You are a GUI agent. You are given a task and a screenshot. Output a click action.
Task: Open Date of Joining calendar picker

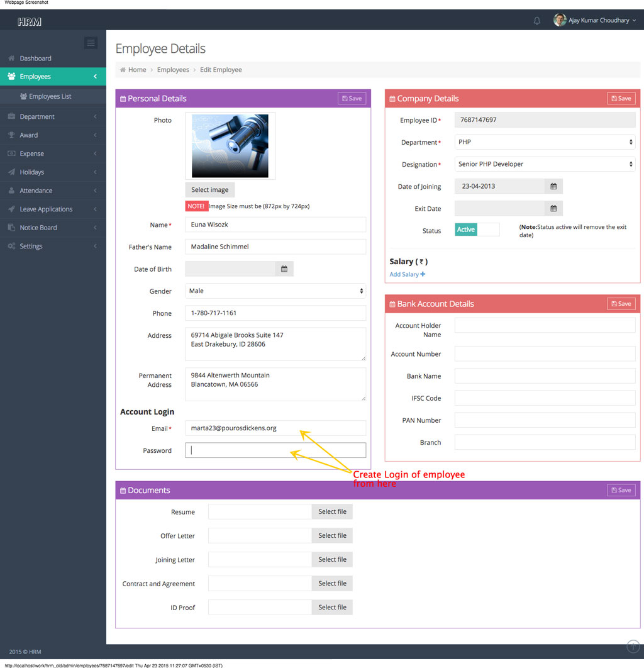point(553,187)
